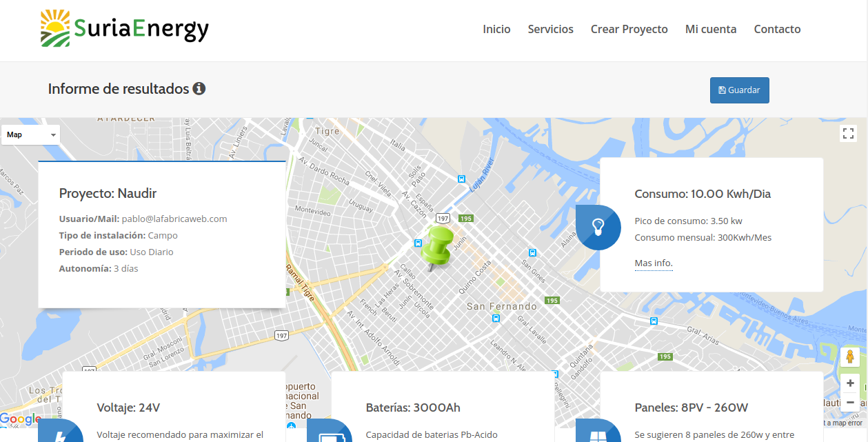
Task: Click the Google logo on map
Action: tap(21, 419)
